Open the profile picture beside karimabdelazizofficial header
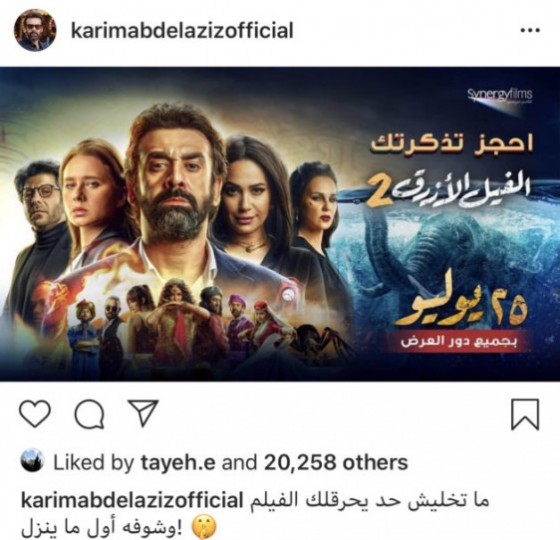The height and width of the screenshot is (540, 560). click(x=35, y=30)
